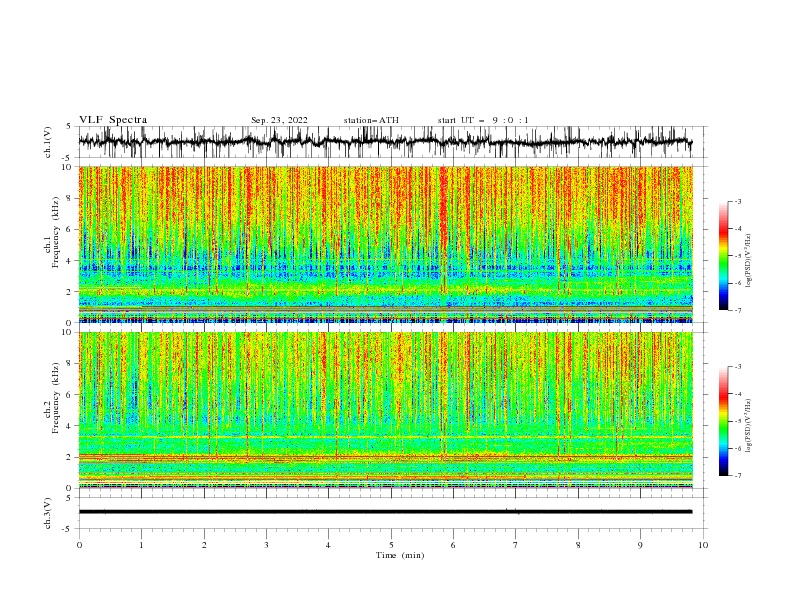Click the ch.1 PSD color scale bar
The width and height of the screenshot is (792, 612).
point(723,256)
